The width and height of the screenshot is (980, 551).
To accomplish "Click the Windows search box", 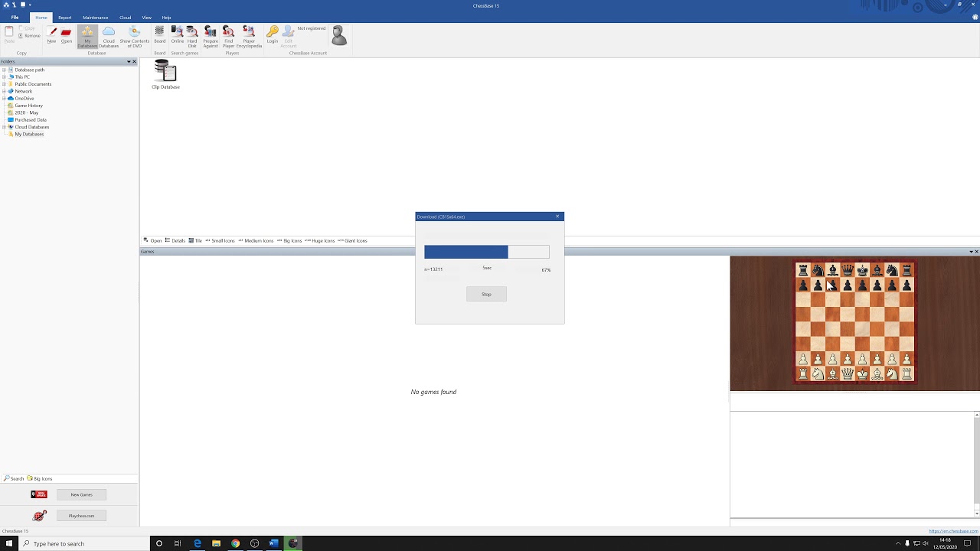I will coord(84,543).
